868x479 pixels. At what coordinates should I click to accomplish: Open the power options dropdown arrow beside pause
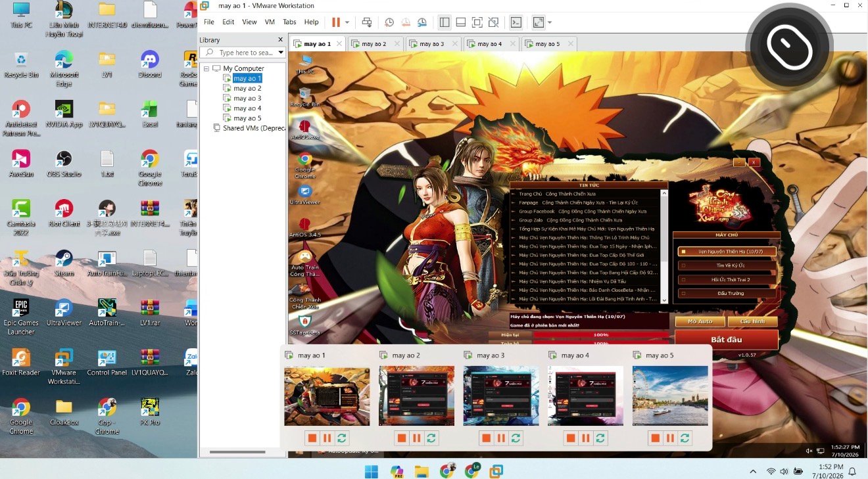click(347, 22)
